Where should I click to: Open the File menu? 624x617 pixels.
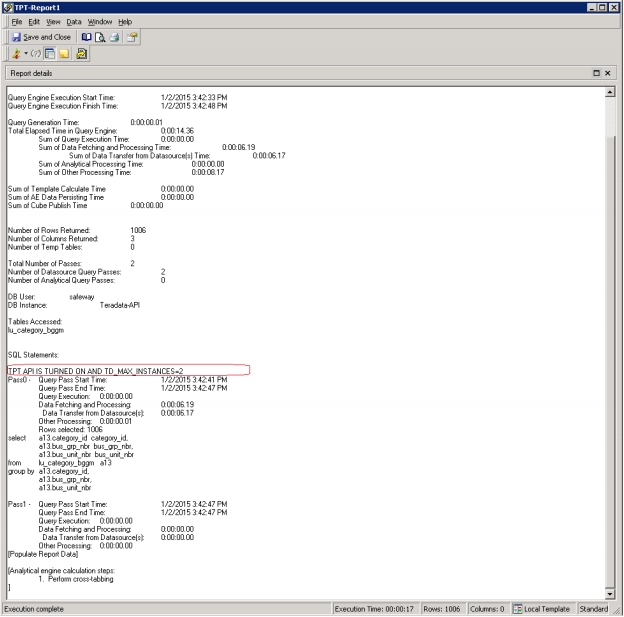(17, 22)
